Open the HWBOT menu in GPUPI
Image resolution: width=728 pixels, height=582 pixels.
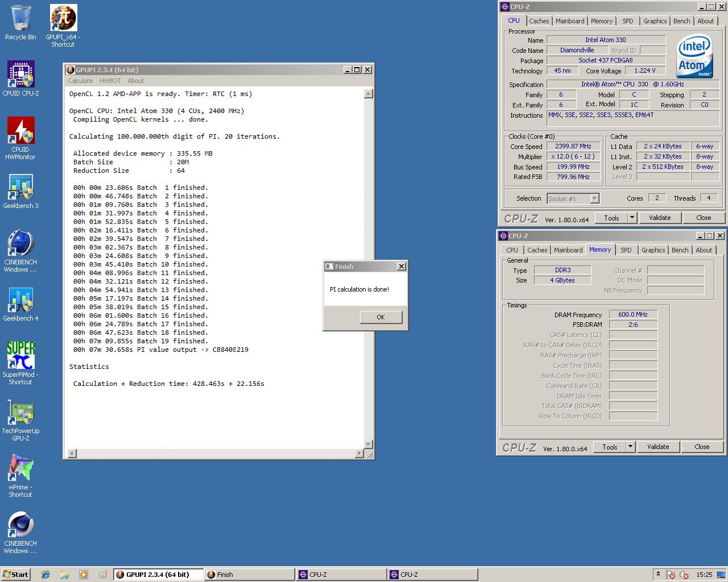pos(110,81)
